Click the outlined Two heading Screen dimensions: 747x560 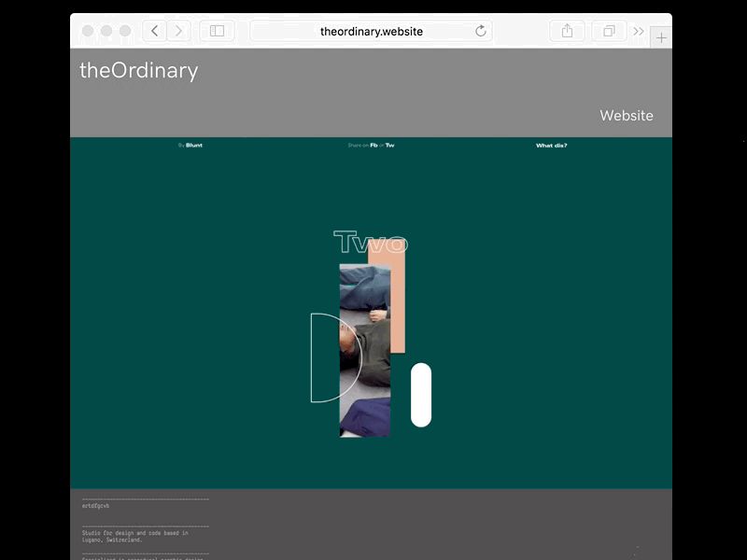(x=371, y=242)
